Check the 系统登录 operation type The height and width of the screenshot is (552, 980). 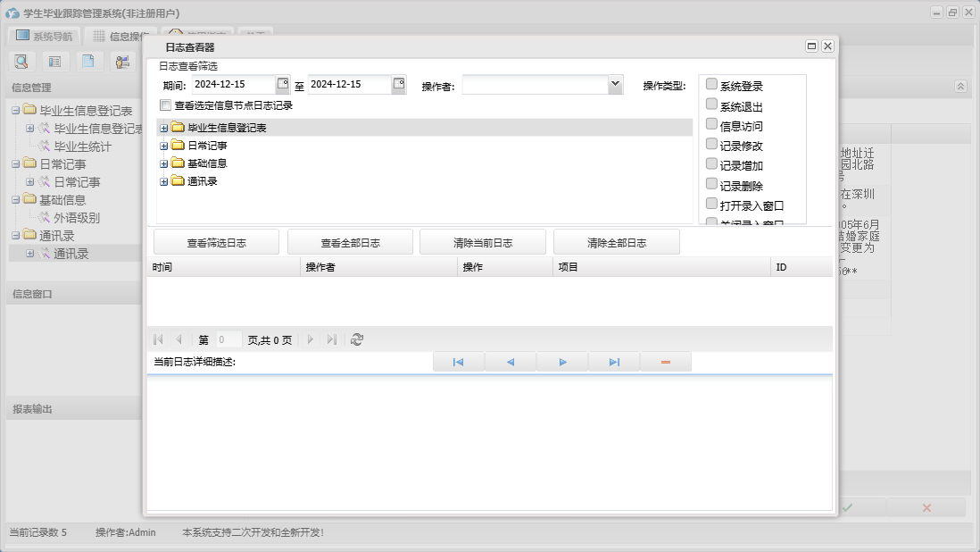coord(711,84)
